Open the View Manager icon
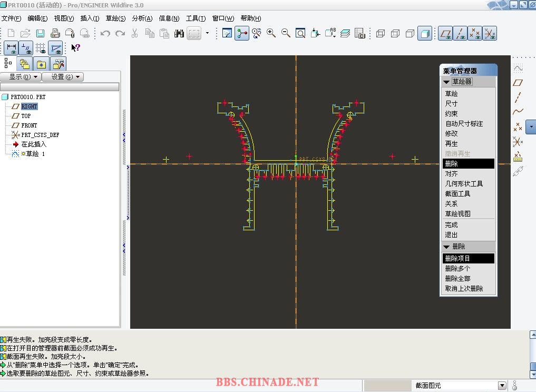The image size is (536, 392). (360, 33)
